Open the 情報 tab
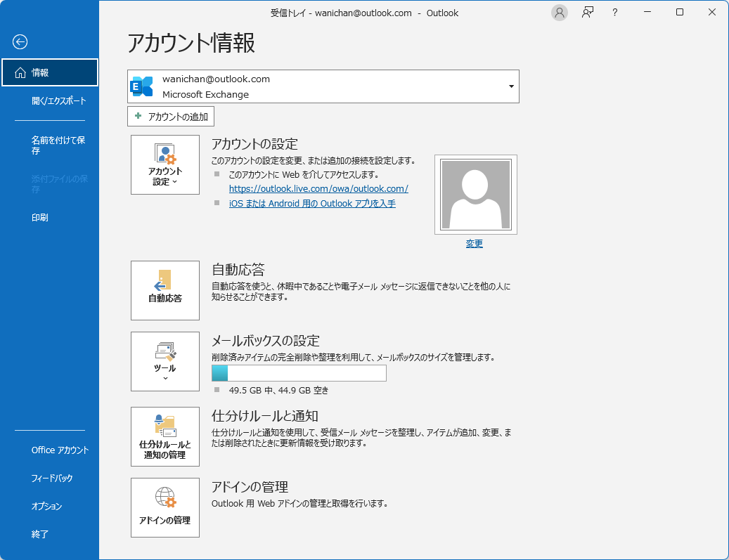Image resolution: width=729 pixels, height=560 pixels. click(x=50, y=72)
